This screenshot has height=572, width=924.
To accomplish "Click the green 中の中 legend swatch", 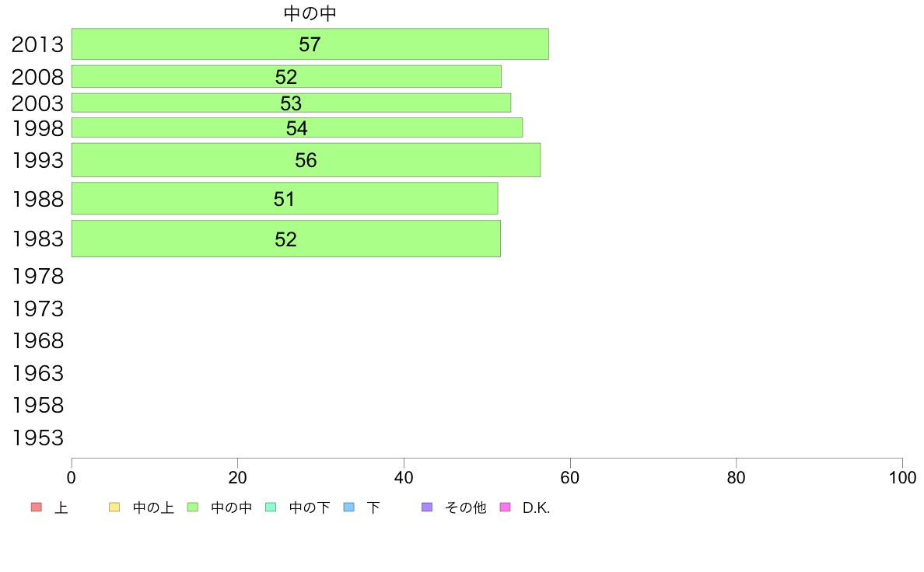I will [x=193, y=507].
